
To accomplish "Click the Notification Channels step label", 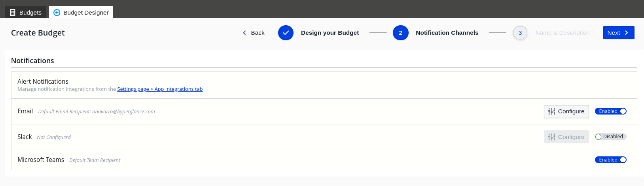I will [x=447, y=33].
